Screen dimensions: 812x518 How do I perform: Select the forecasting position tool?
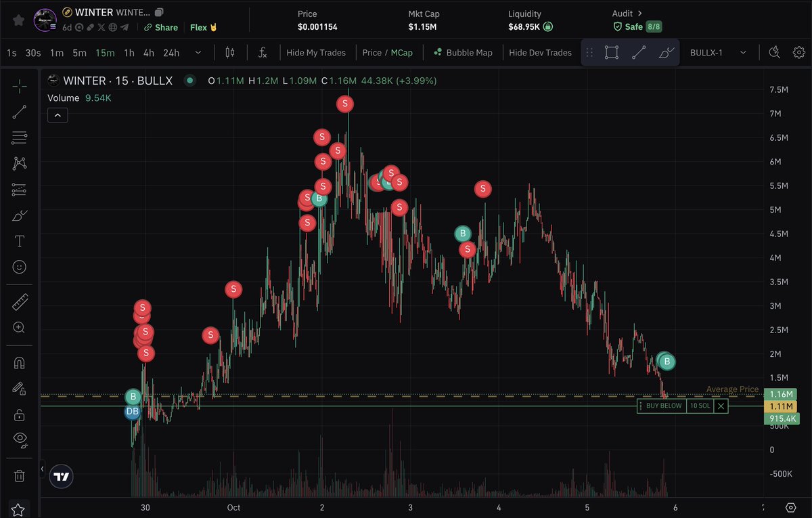point(20,190)
